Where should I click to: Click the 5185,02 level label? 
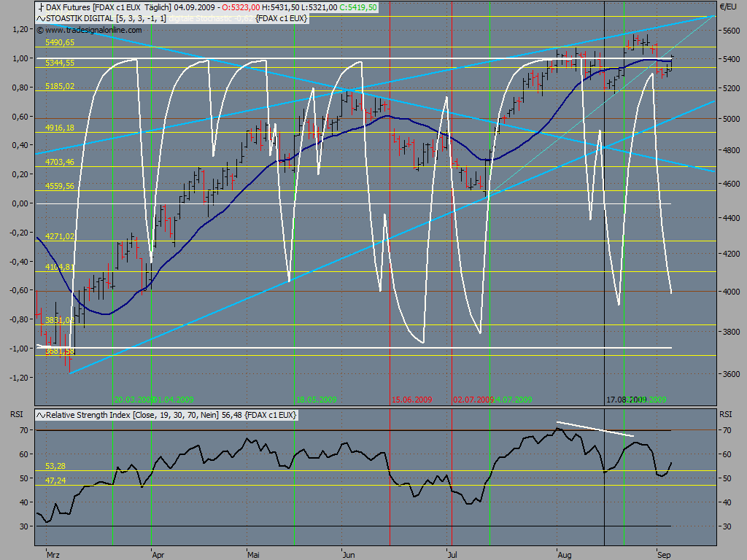(x=60, y=86)
